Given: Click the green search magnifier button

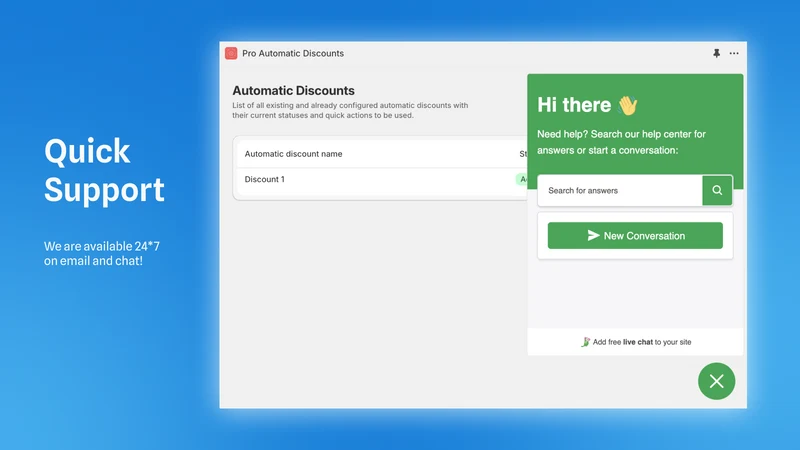Looking at the screenshot, I should (717, 190).
